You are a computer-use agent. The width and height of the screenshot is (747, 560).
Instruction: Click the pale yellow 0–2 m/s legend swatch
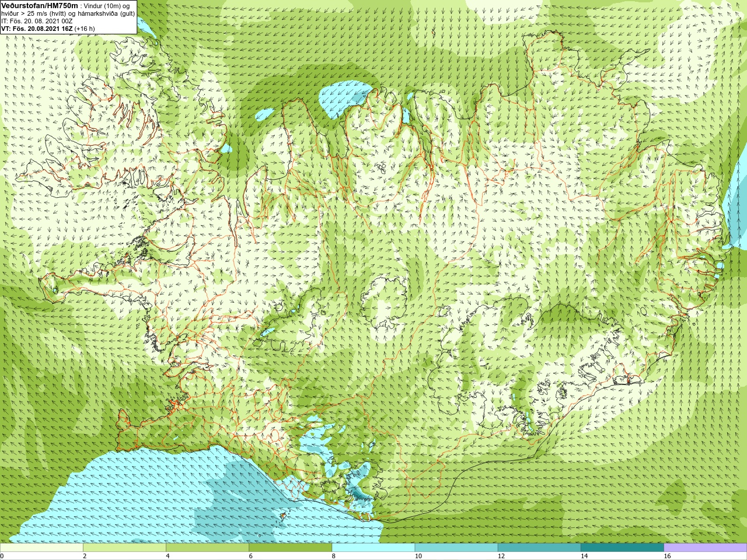coord(41,548)
